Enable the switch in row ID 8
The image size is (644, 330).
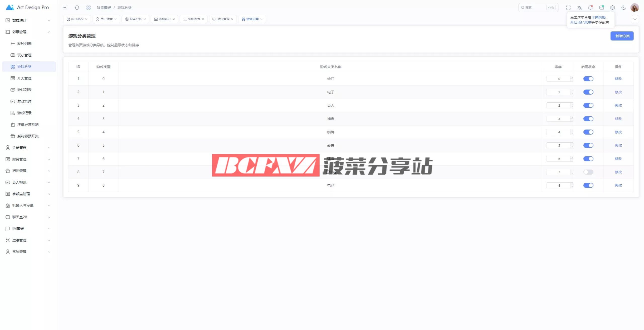click(588, 172)
